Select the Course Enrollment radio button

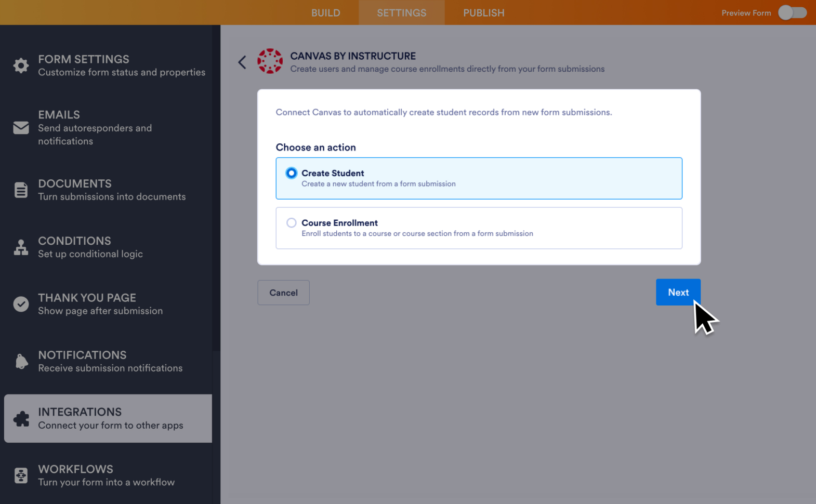click(x=292, y=223)
